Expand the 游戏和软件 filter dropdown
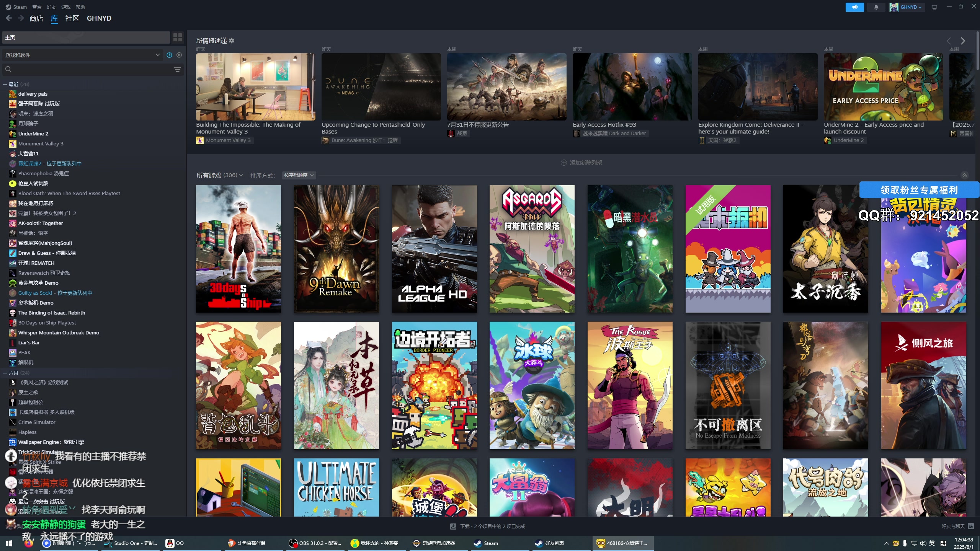Viewport: 980px width, 551px height. [x=82, y=55]
